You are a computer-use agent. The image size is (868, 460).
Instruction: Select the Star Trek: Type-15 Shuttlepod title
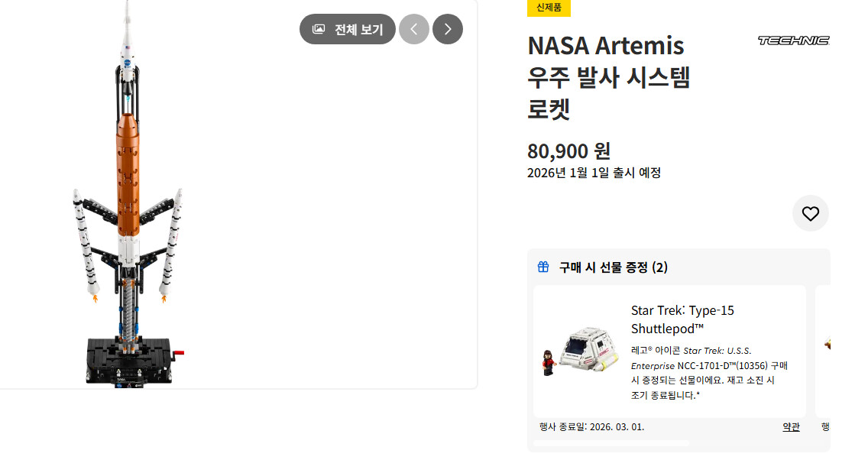(682, 319)
